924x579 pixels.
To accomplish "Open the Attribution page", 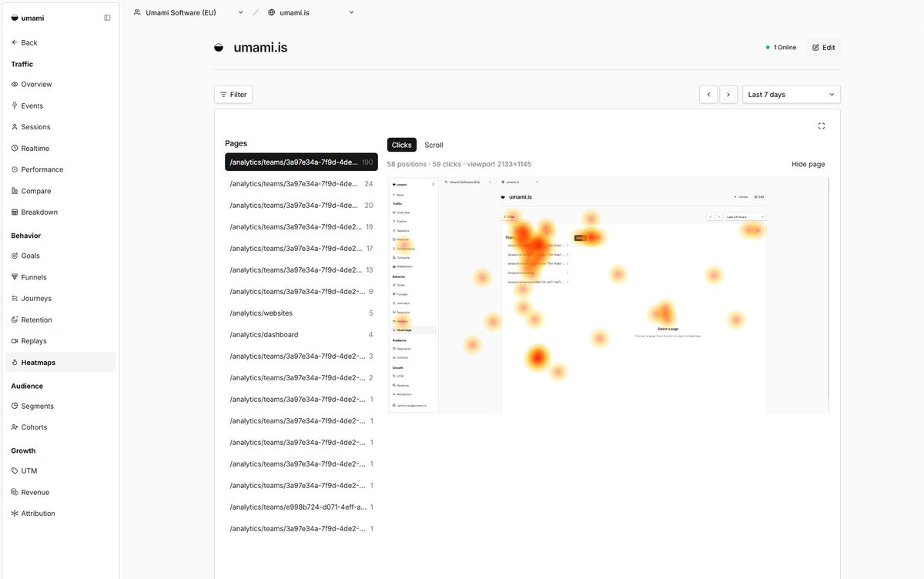I will tap(33, 514).
